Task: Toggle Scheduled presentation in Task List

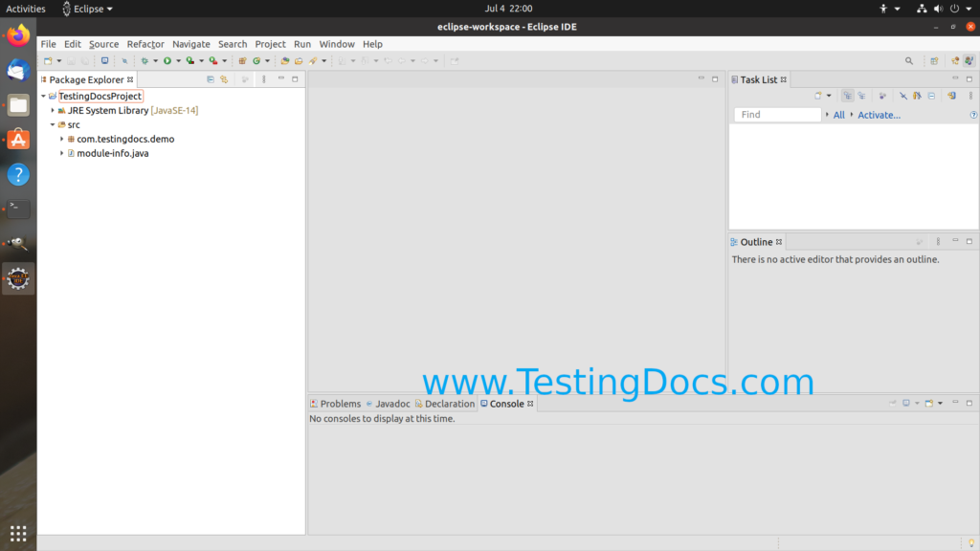Action: click(x=862, y=96)
